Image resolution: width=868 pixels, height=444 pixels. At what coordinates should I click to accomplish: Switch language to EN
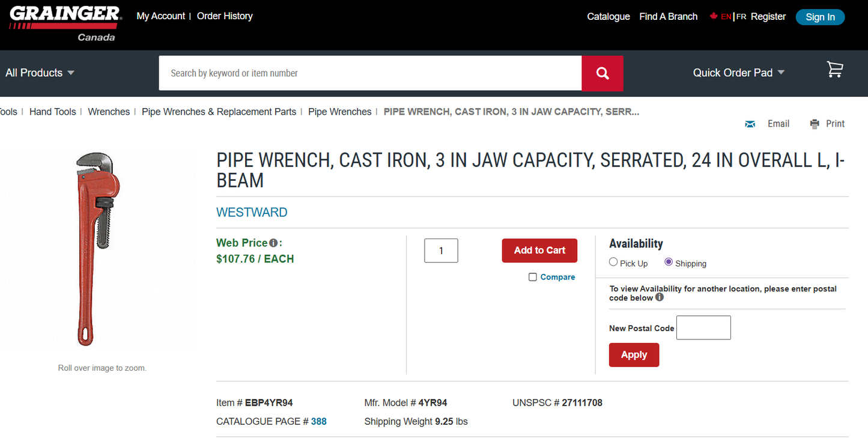point(726,17)
